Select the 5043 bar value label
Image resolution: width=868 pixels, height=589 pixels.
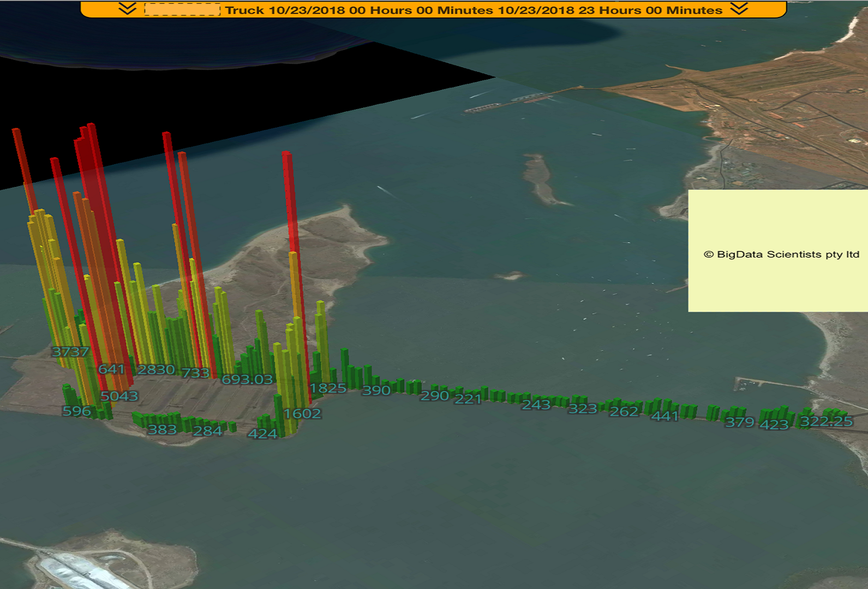click(119, 396)
